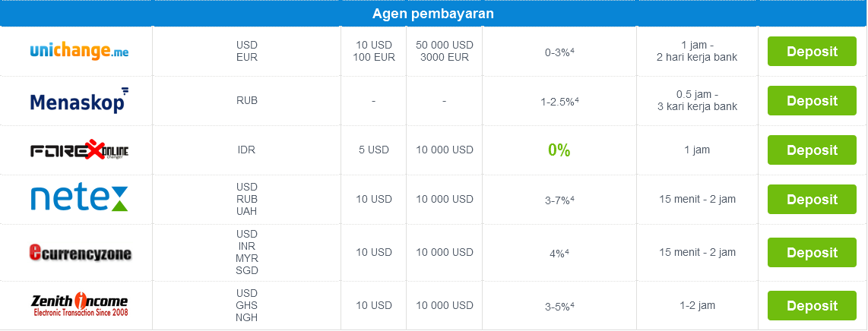Click the IDR currency cell
868x331 pixels.
[246, 150]
